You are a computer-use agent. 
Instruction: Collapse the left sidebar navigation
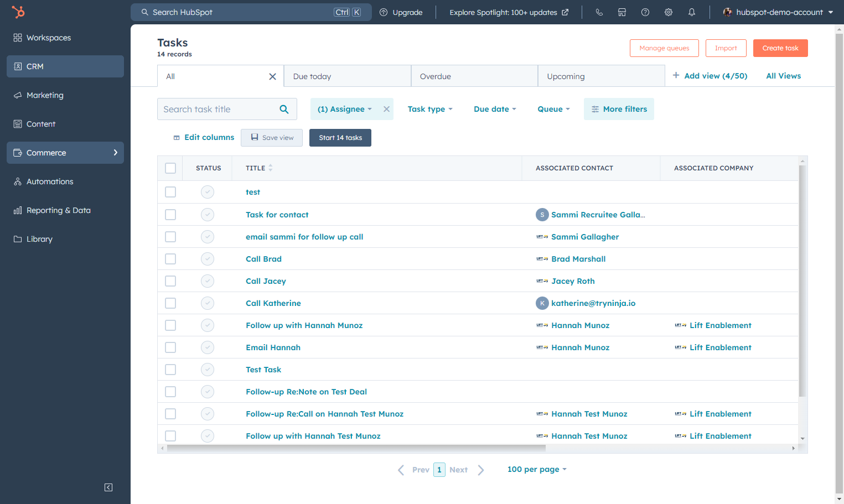[108, 487]
